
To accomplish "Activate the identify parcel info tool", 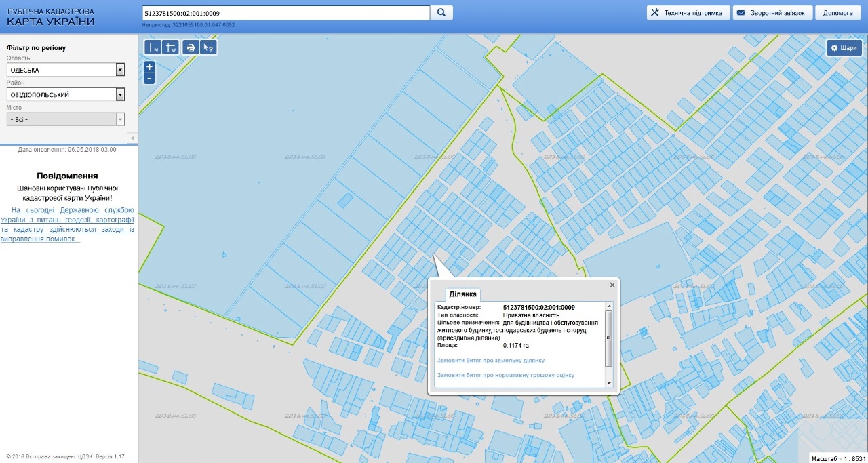I will (x=208, y=47).
